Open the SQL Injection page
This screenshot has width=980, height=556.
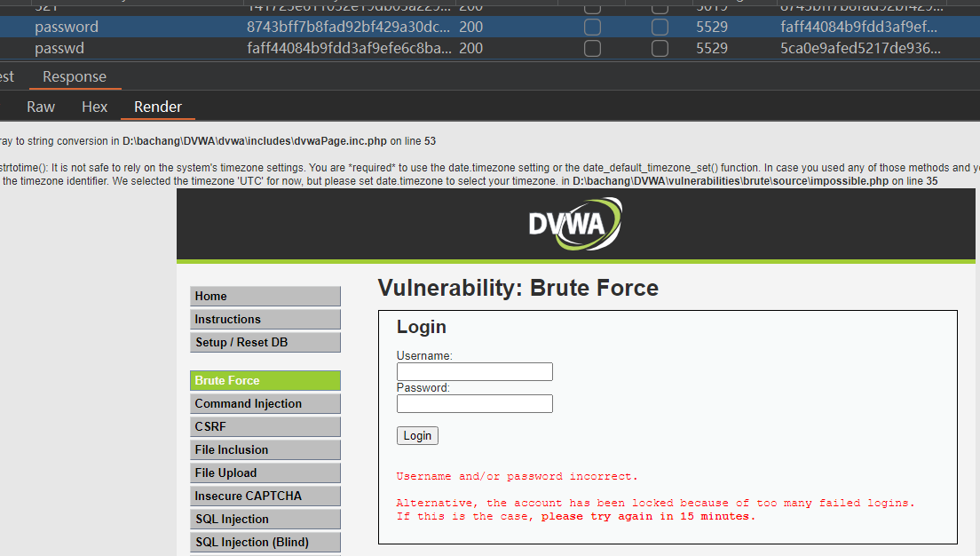point(265,520)
